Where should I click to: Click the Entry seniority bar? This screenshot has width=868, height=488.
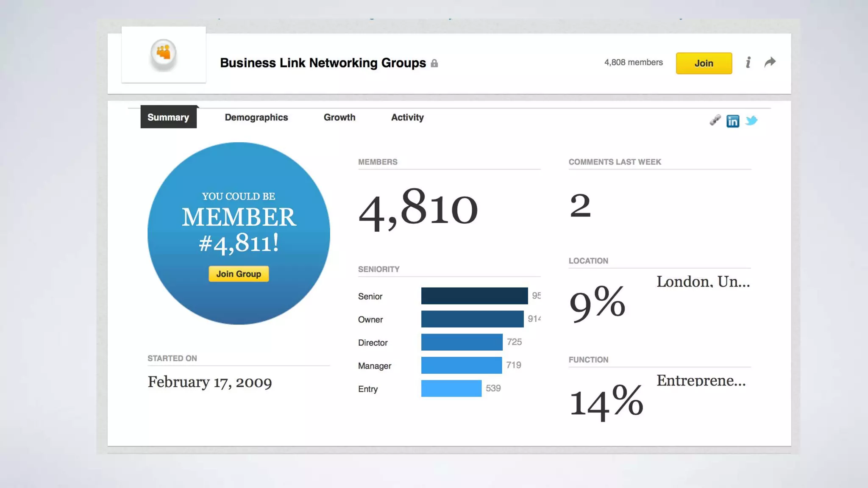[x=451, y=388]
